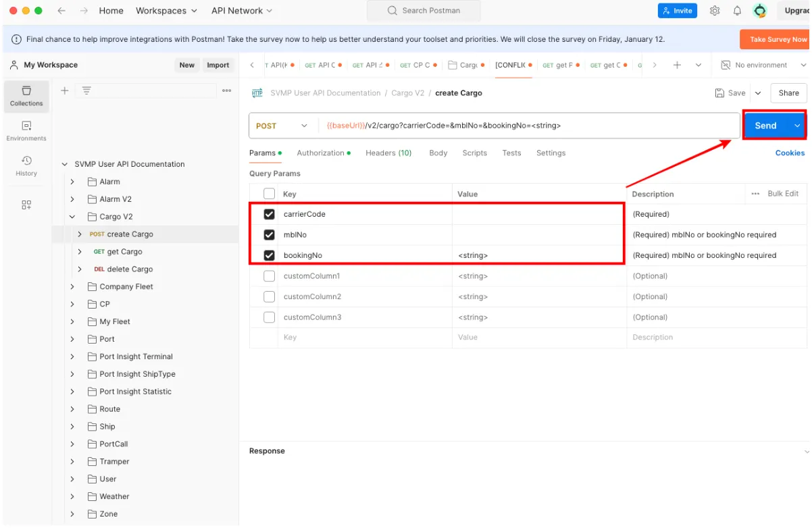Open the Environments sidebar panel

click(26, 131)
